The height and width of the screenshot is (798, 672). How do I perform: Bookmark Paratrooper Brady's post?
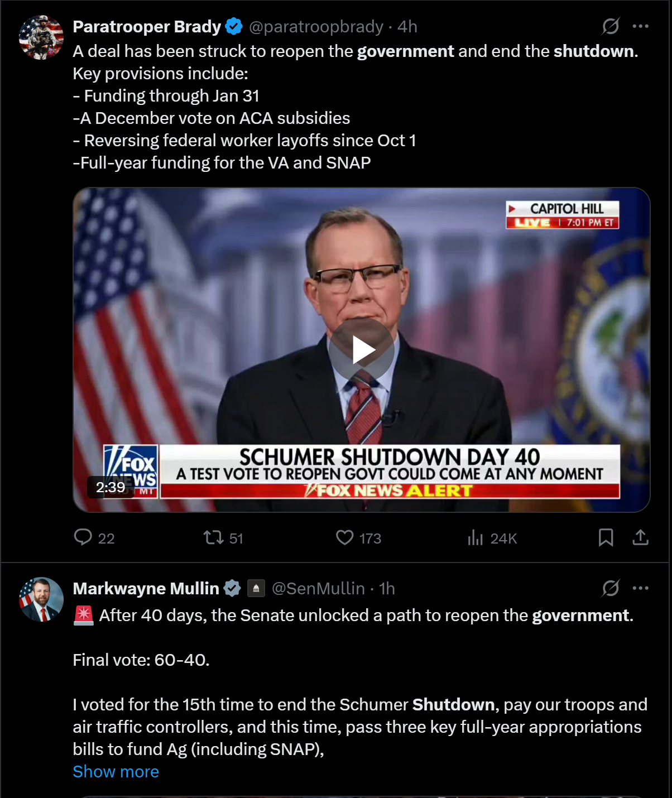(606, 537)
